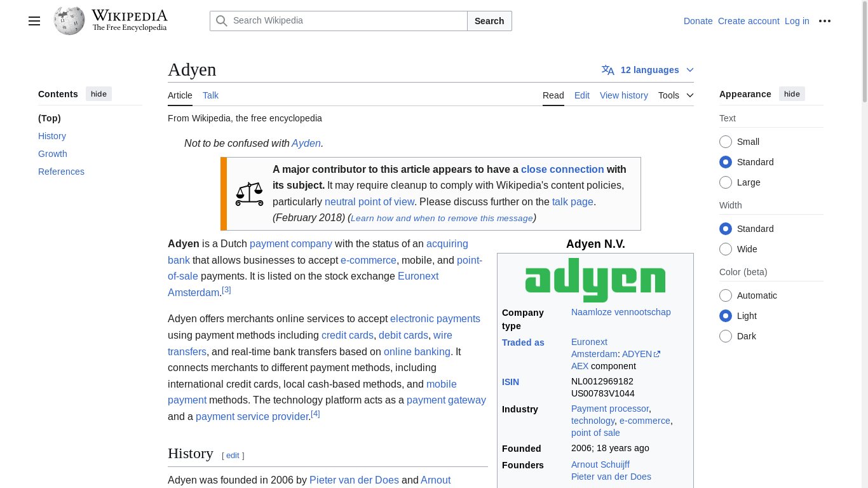Open the debit cards link
Image resolution: width=868 pixels, height=488 pixels.
point(403,335)
